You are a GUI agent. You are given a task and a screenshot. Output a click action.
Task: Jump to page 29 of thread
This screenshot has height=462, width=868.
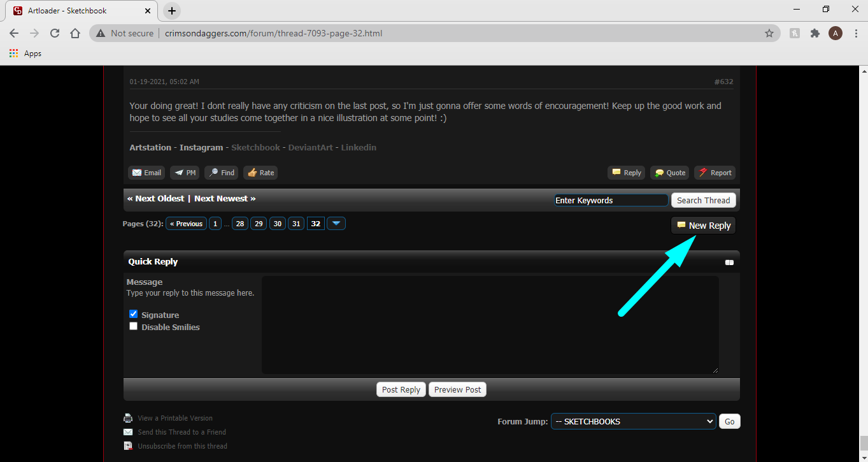[x=259, y=224]
